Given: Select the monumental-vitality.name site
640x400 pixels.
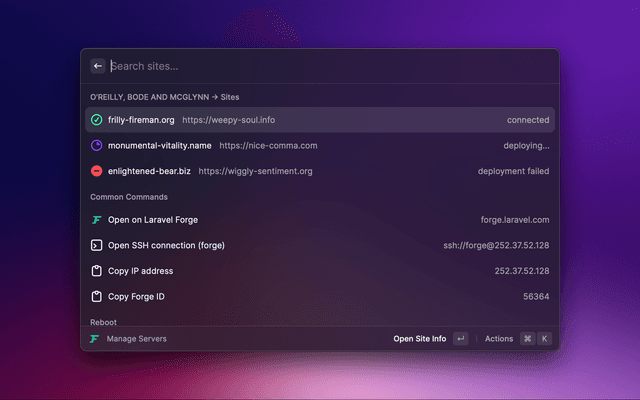Looking at the screenshot, I should [x=159, y=145].
